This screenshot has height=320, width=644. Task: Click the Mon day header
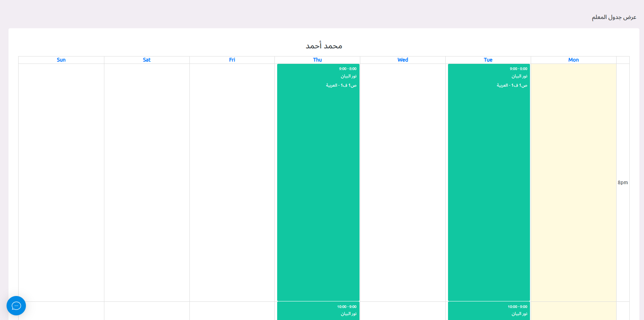pos(573,60)
